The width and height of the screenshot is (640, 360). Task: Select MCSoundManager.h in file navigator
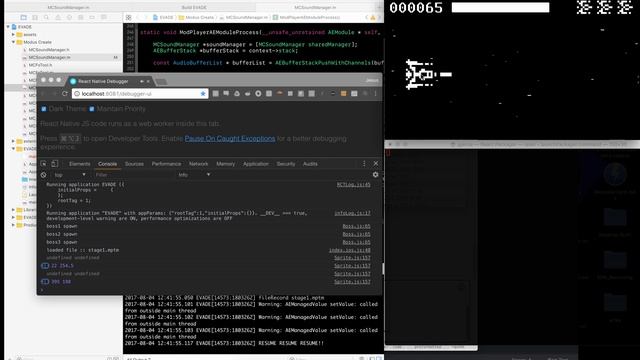click(49, 50)
